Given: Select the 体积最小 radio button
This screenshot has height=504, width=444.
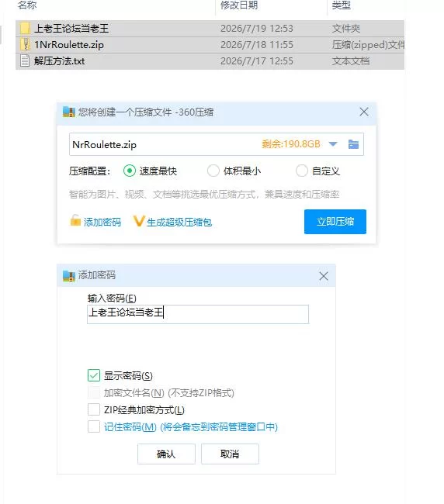Looking at the screenshot, I should 213,171.
